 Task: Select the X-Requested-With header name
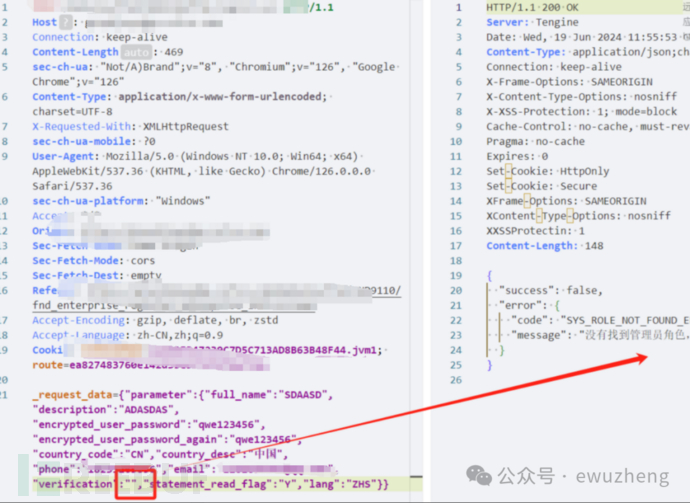81,127
